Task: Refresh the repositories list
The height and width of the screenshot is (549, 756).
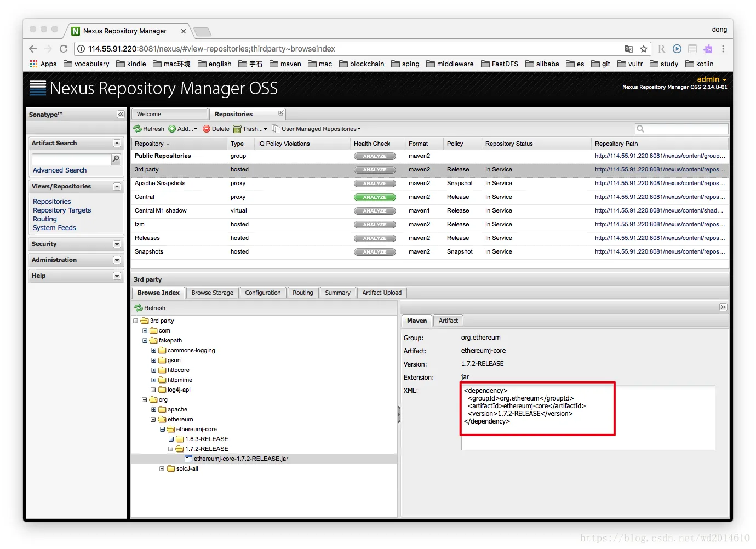Action: click(149, 129)
